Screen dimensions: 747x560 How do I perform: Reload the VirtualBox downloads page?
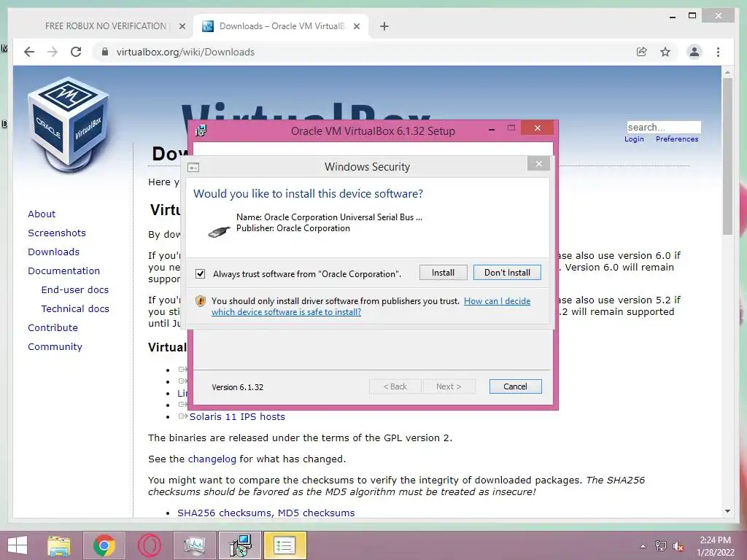tap(76, 52)
